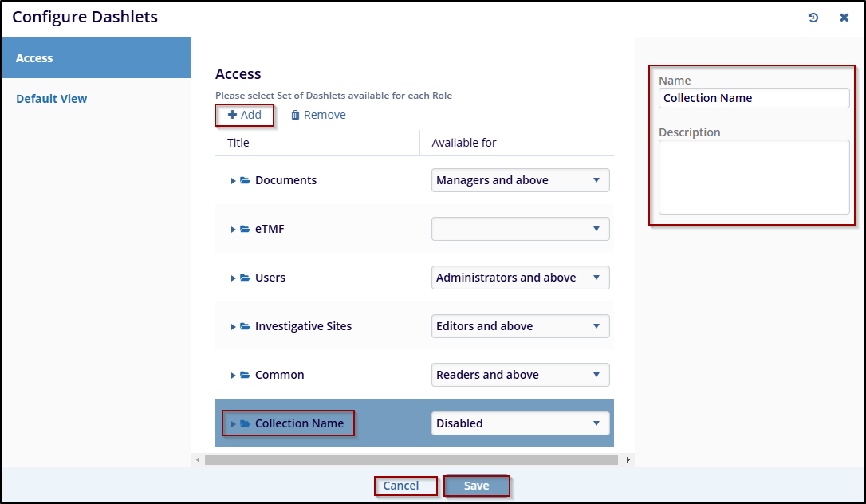866x504 pixels.
Task: Switch to the Default View tab
Action: pos(52,99)
